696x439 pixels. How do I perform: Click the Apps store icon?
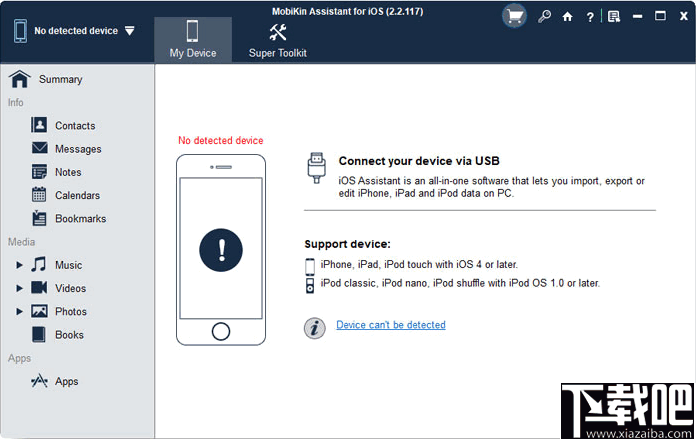click(x=39, y=381)
